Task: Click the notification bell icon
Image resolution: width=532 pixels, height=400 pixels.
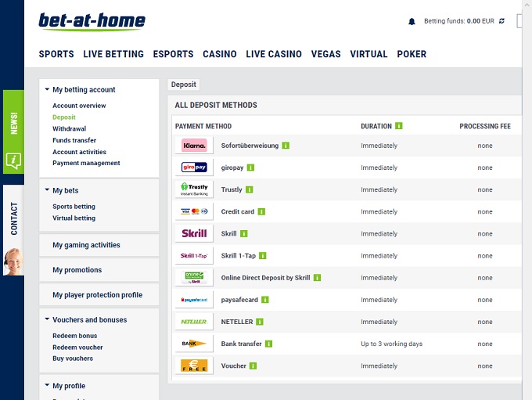Action: point(412,21)
